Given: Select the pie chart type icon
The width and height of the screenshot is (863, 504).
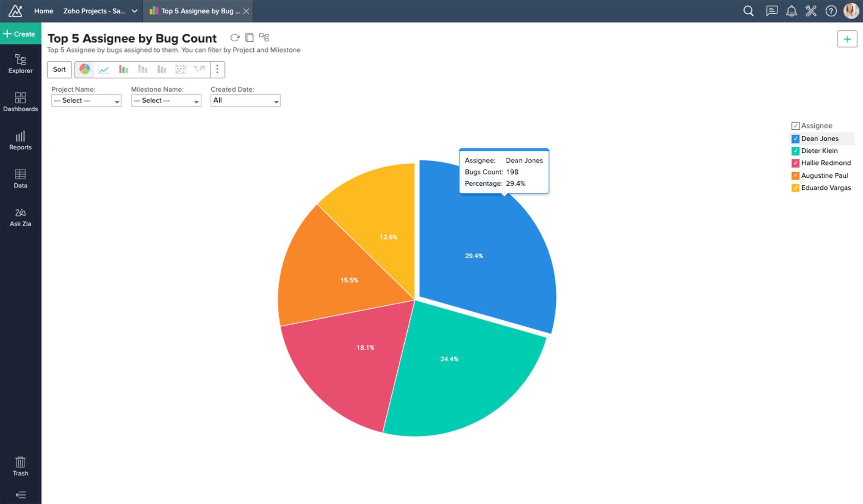Looking at the screenshot, I should [85, 69].
